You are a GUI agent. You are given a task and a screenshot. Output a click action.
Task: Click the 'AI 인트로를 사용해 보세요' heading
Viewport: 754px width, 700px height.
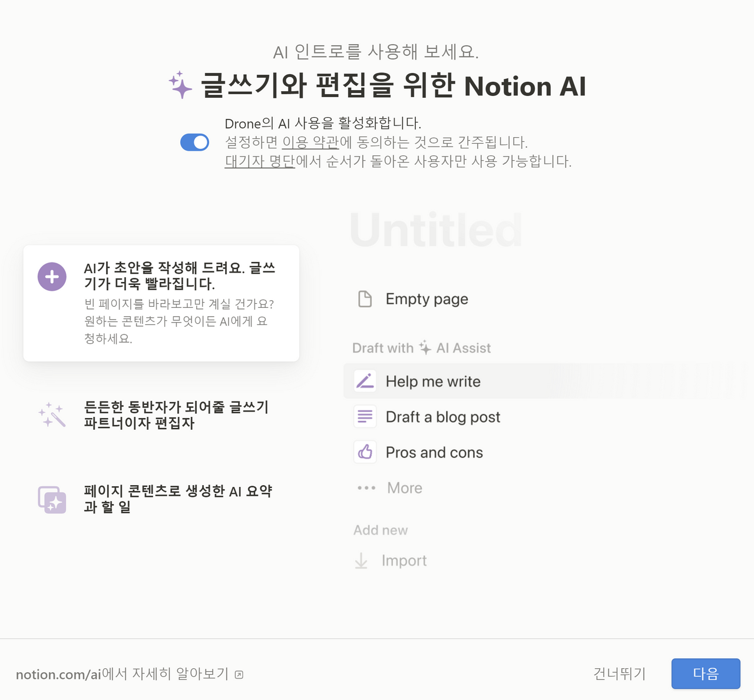[x=376, y=52]
